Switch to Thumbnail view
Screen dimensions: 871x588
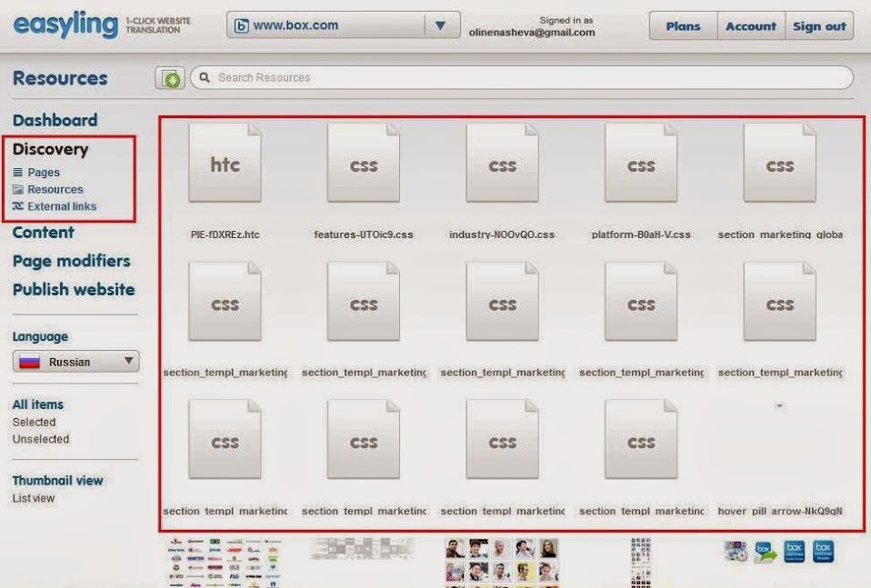point(58,480)
